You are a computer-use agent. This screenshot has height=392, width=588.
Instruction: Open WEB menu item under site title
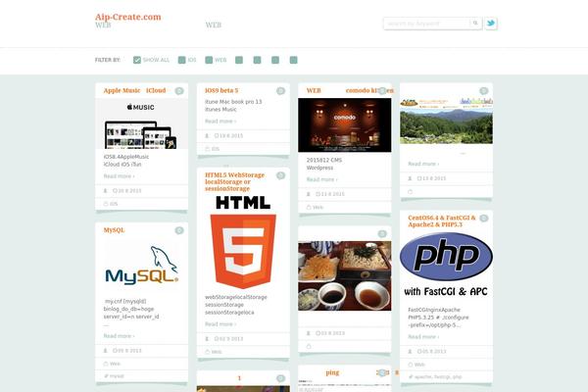pyautogui.click(x=103, y=25)
